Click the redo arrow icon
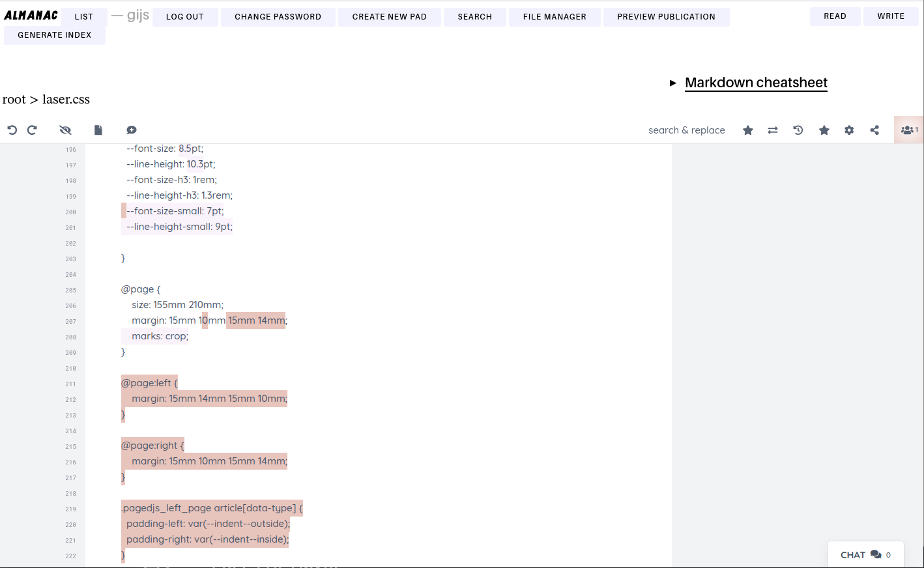 click(x=32, y=130)
